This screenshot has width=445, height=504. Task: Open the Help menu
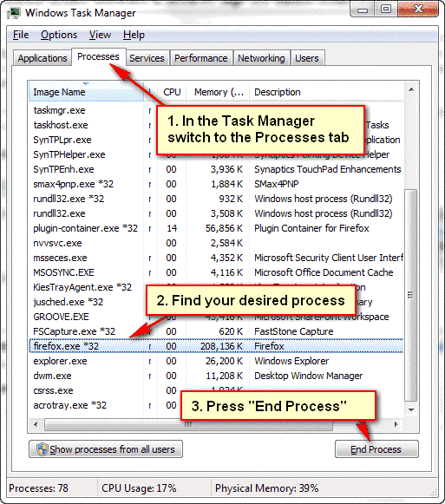tap(134, 35)
